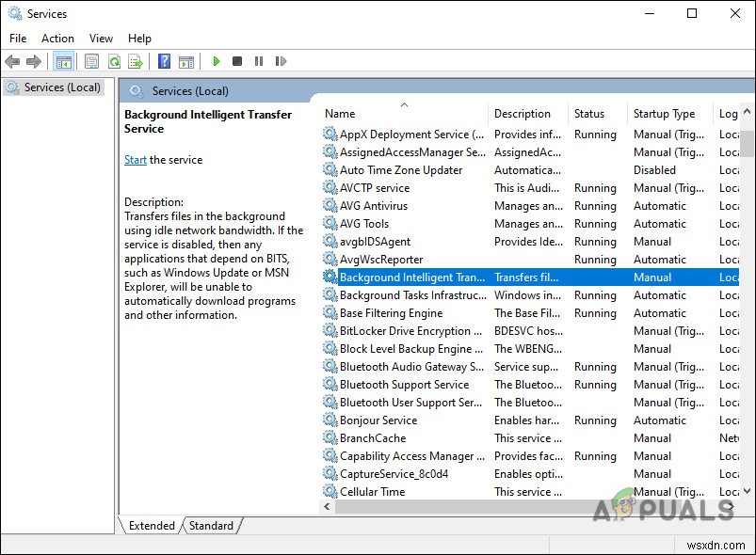Restart the service using the restart icon

coord(281,61)
